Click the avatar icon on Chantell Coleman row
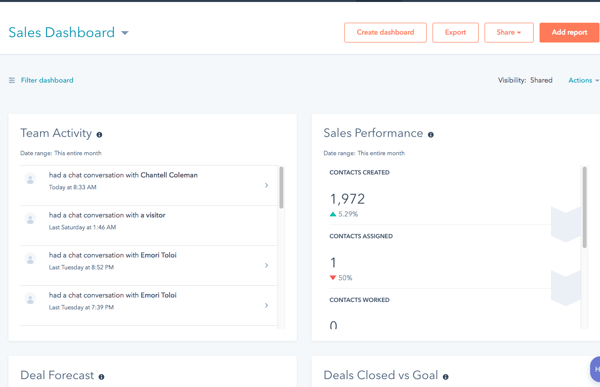Image resolution: width=600 pixels, height=387 pixels. (30, 178)
